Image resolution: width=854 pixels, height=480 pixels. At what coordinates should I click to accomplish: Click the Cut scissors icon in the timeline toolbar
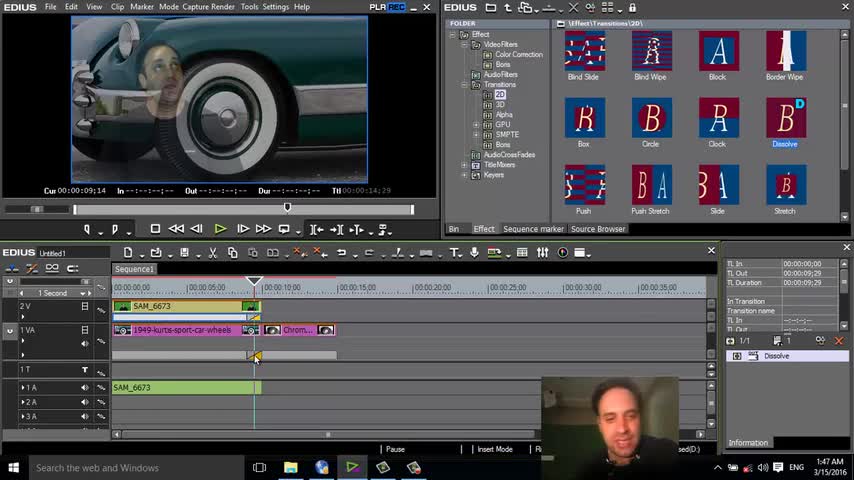point(212,253)
